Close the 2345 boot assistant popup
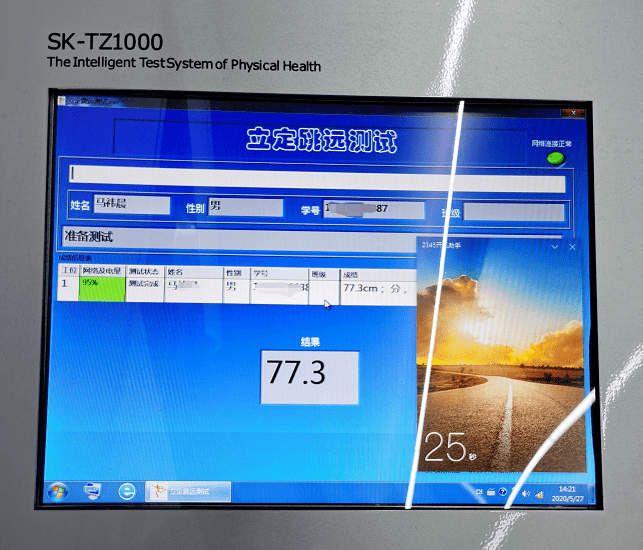Viewport: 643px width, 550px height. click(x=572, y=247)
